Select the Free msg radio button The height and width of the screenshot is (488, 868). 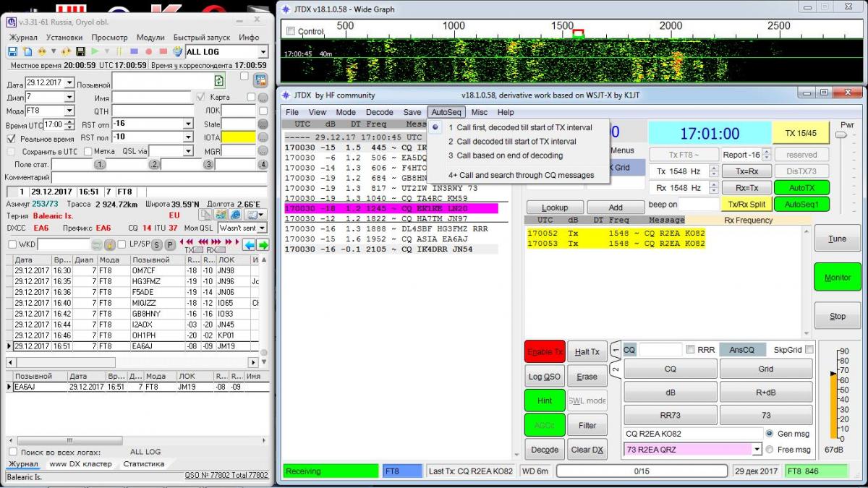pyautogui.click(x=770, y=450)
